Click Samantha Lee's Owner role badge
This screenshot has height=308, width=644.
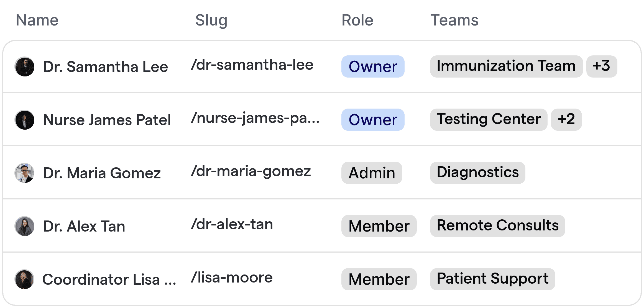coord(373,66)
